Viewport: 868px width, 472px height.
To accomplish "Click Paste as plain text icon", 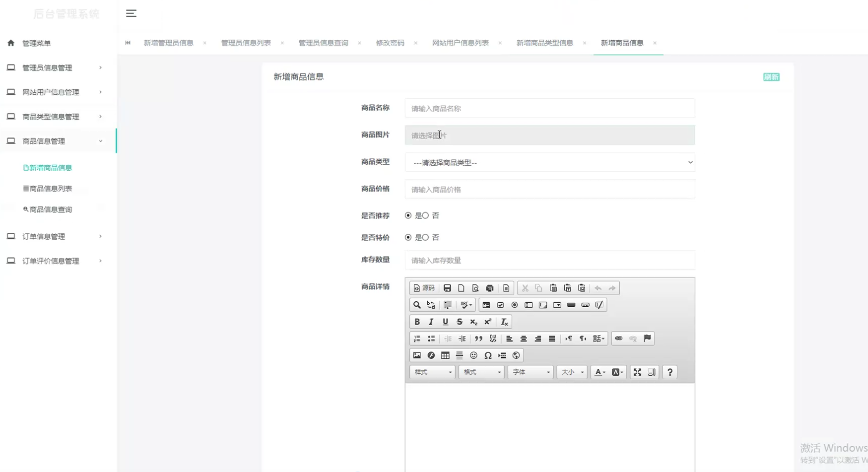I will click(567, 288).
